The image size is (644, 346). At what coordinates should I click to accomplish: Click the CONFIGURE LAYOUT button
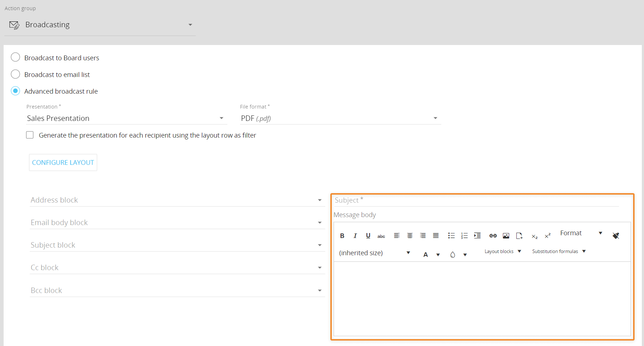coord(63,163)
